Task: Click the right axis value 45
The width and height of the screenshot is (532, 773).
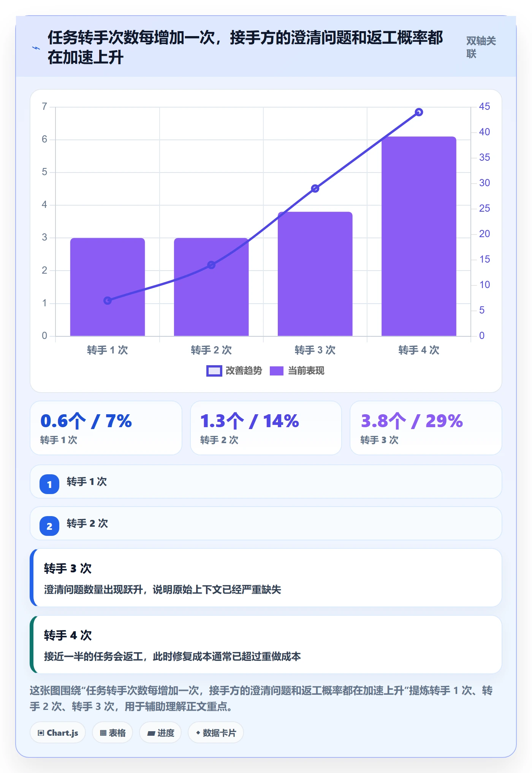Action: [484, 106]
